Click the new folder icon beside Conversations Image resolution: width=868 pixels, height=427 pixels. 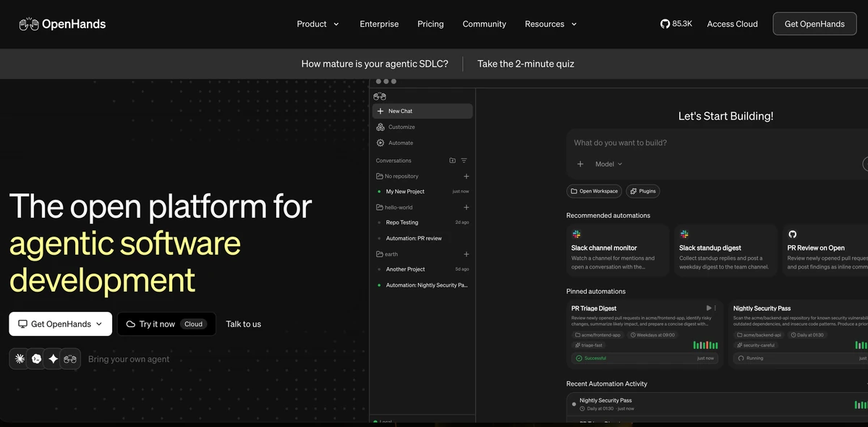point(452,161)
